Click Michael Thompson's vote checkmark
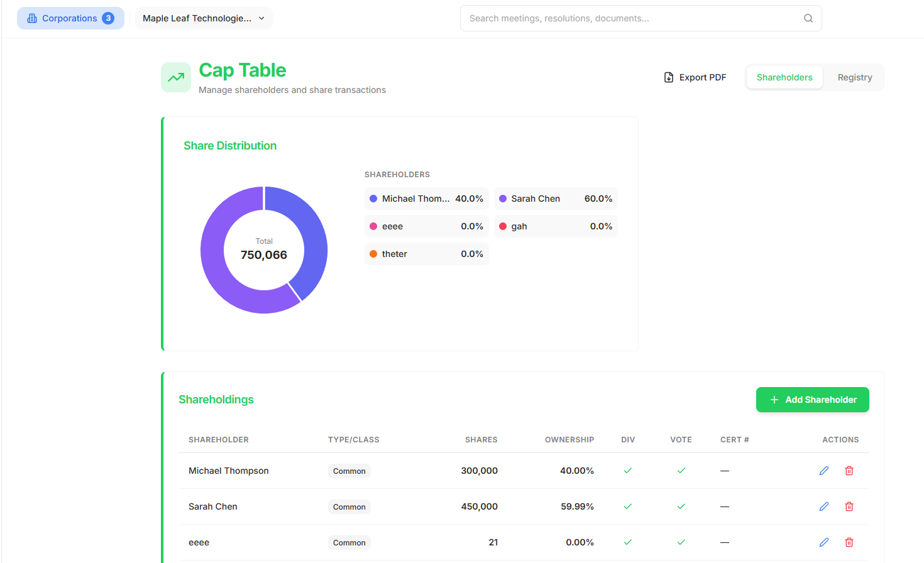Image resolution: width=924 pixels, height=563 pixels. 681,471
